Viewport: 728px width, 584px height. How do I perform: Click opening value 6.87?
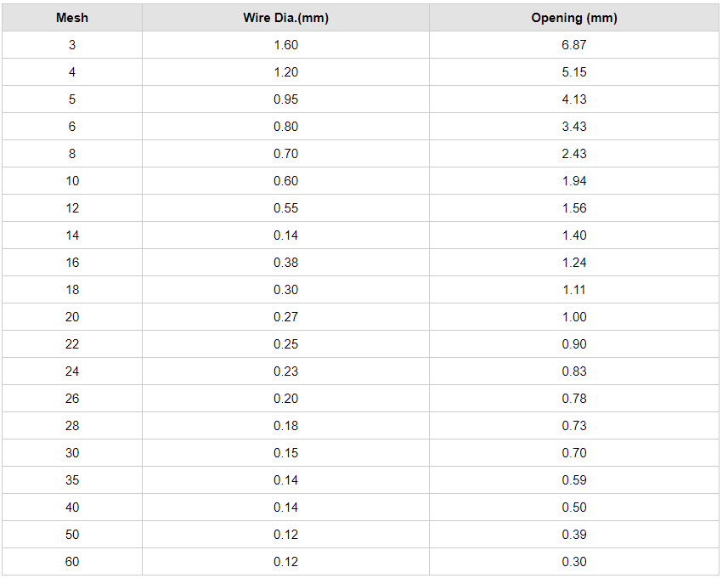click(x=574, y=45)
